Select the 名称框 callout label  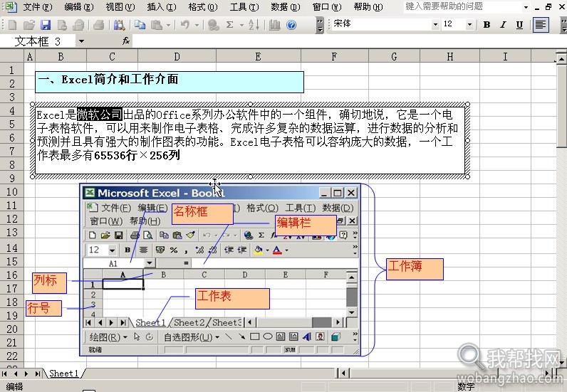click(202, 213)
